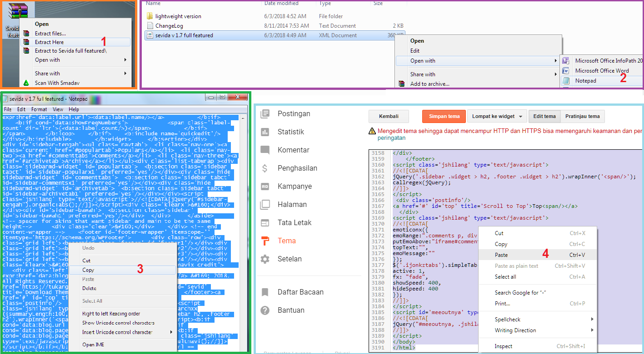This screenshot has height=354, width=644.
Task: Click the Kembali button
Action: click(x=389, y=117)
